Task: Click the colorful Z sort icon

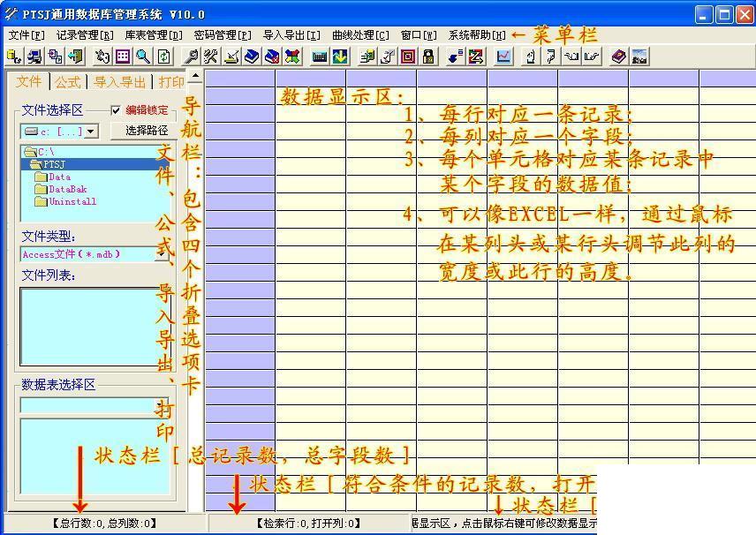Action: click(x=475, y=57)
